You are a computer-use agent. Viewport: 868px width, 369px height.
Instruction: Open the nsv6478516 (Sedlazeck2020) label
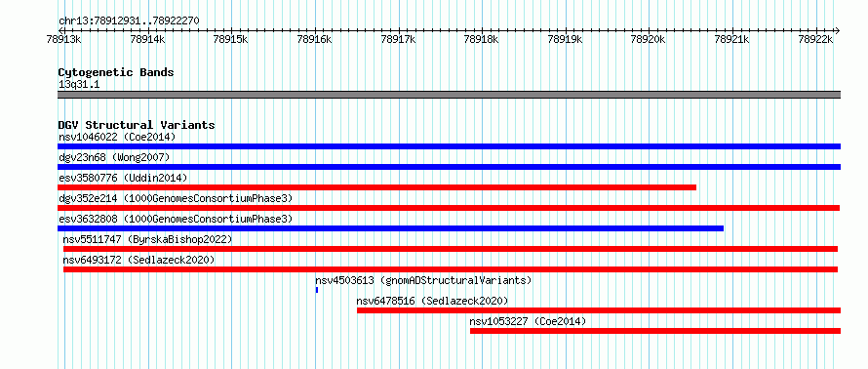tap(432, 301)
